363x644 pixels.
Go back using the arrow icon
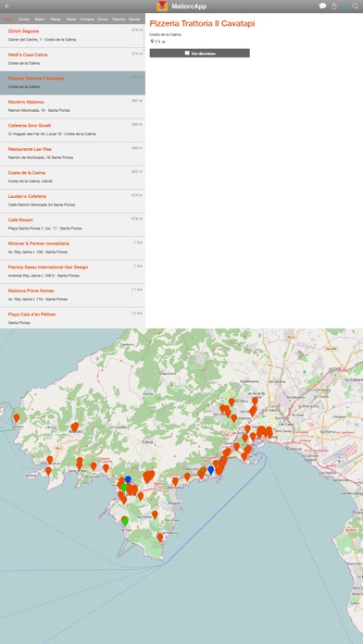click(7, 6)
